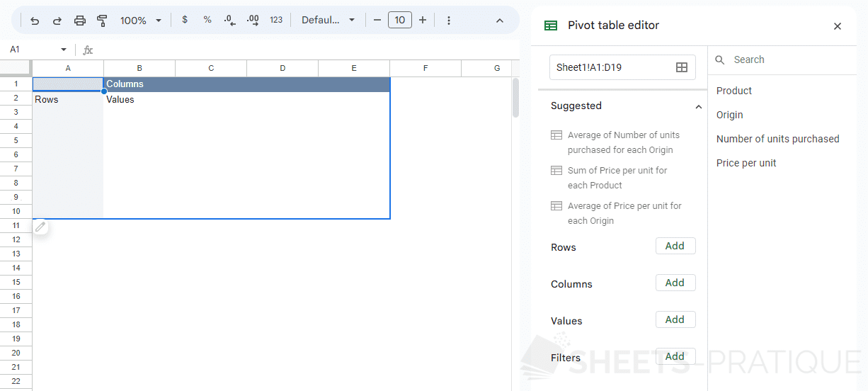Open the three-dot More toolbar options
The image size is (868, 391).
coord(449,21)
